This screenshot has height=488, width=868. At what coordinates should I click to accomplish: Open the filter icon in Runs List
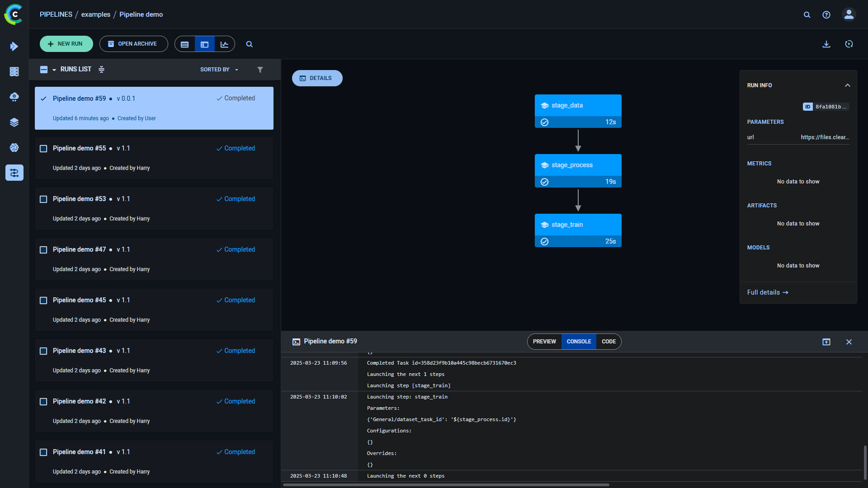[x=260, y=70]
